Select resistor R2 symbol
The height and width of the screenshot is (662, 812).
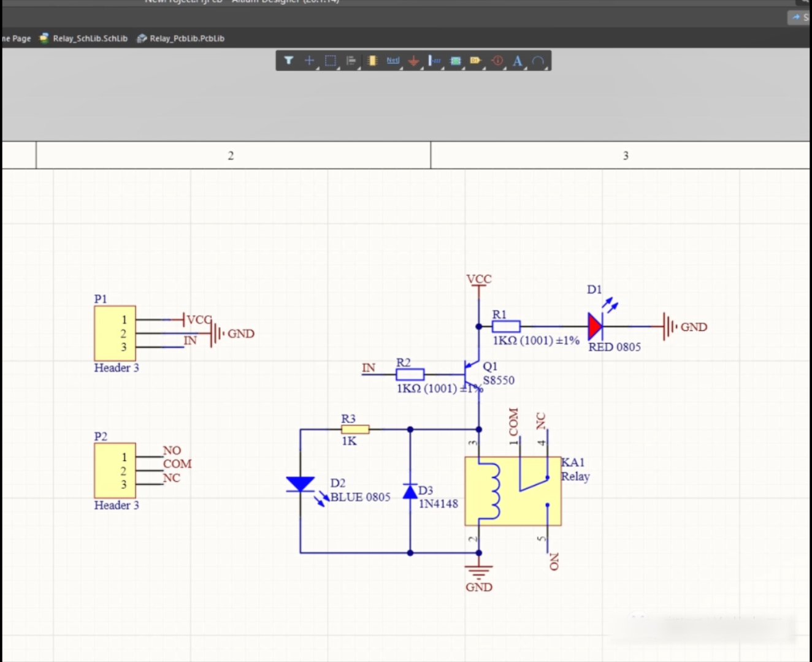[410, 375]
